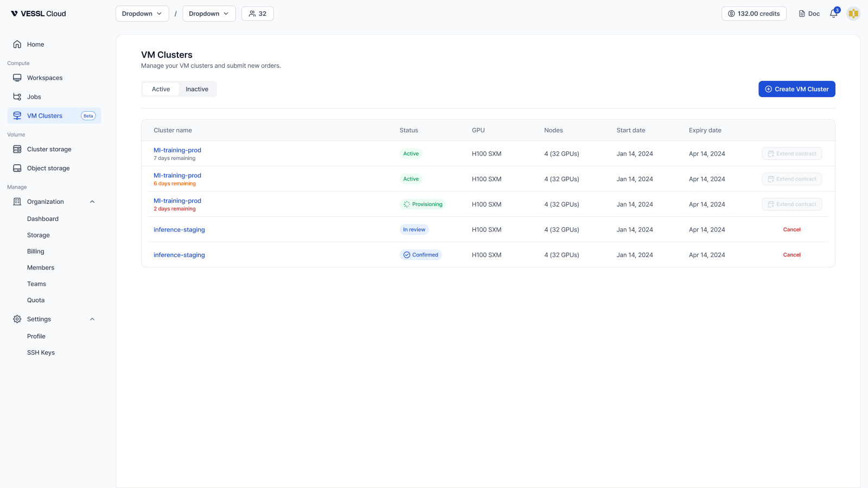Open the second Dropdown after the slash
This screenshot has width=868, height=488.
tap(209, 14)
